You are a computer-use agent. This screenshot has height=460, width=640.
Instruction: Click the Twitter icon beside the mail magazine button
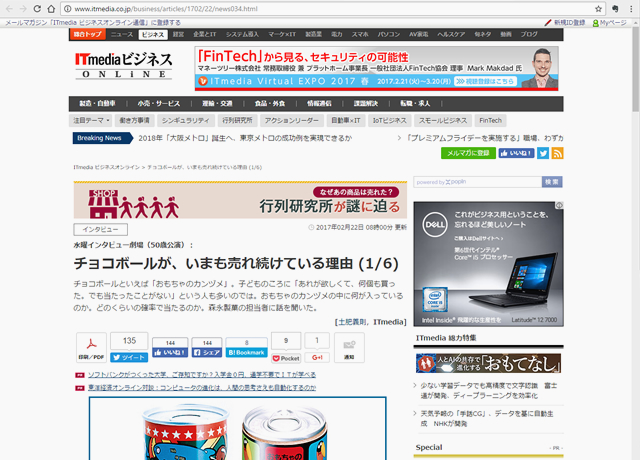[x=543, y=153]
